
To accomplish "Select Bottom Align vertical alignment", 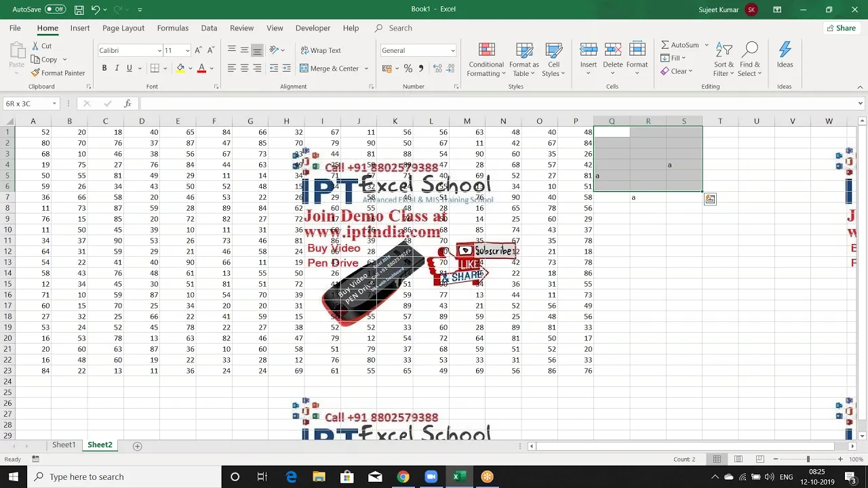I will coord(257,50).
